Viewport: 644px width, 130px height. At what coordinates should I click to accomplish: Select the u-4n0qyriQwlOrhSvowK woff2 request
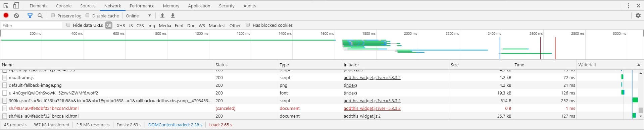pyautogui.click(x=319, y=93)
